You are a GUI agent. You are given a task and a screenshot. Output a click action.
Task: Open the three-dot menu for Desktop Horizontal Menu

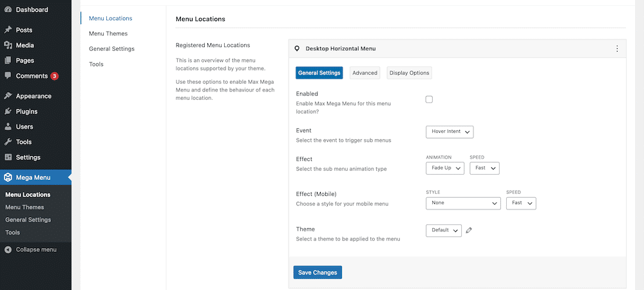(617, 48)
